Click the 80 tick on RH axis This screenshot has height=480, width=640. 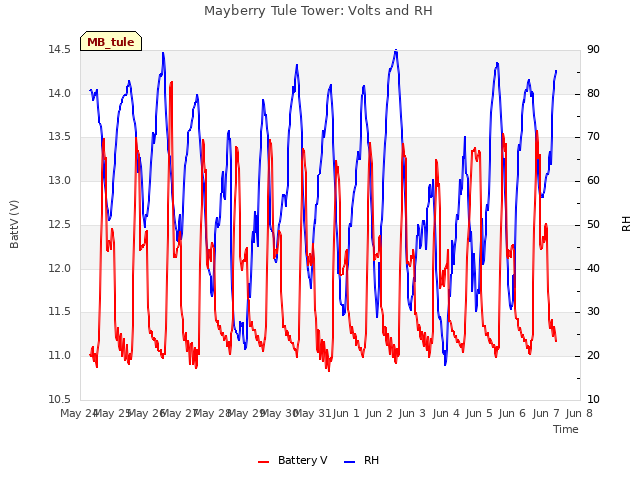pyautogui.click(x=593, y=93)
